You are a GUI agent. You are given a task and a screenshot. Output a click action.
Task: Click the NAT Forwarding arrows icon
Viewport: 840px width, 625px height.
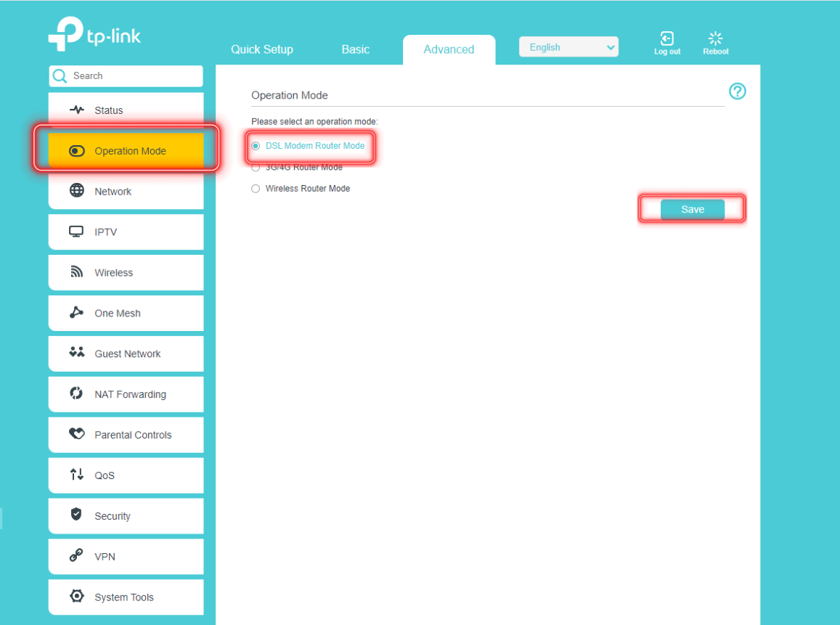[76, 393]
